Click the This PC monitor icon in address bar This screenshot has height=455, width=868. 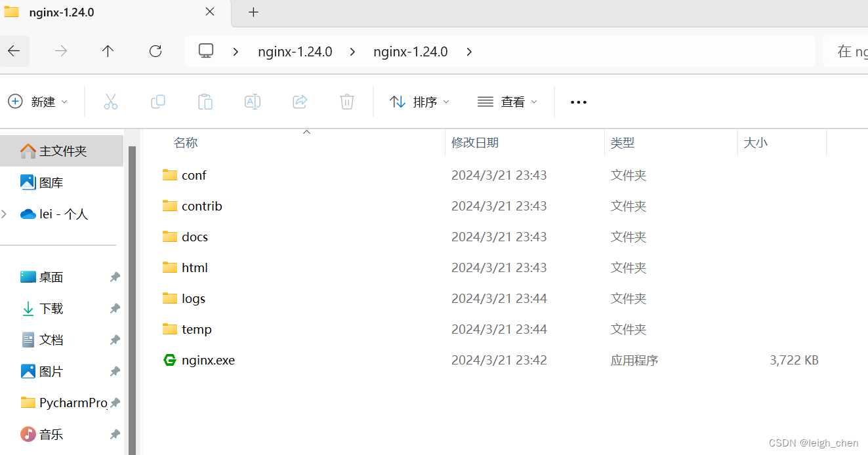(x=206, y=51)
